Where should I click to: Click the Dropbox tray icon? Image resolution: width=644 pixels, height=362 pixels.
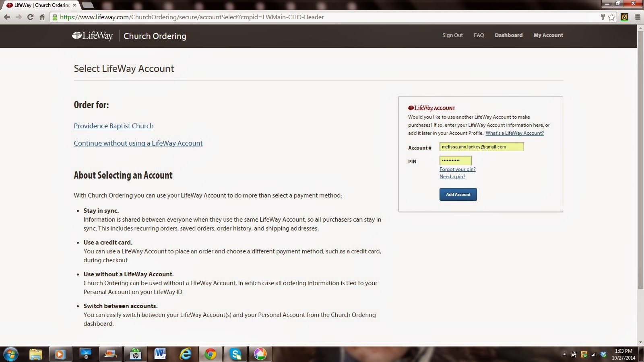click(x=603, y=354)
